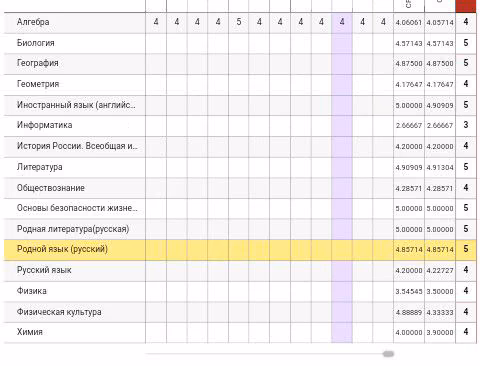
Task: Click the horizontal scrollbar thumb below the table
Action: tap(388, 354)
